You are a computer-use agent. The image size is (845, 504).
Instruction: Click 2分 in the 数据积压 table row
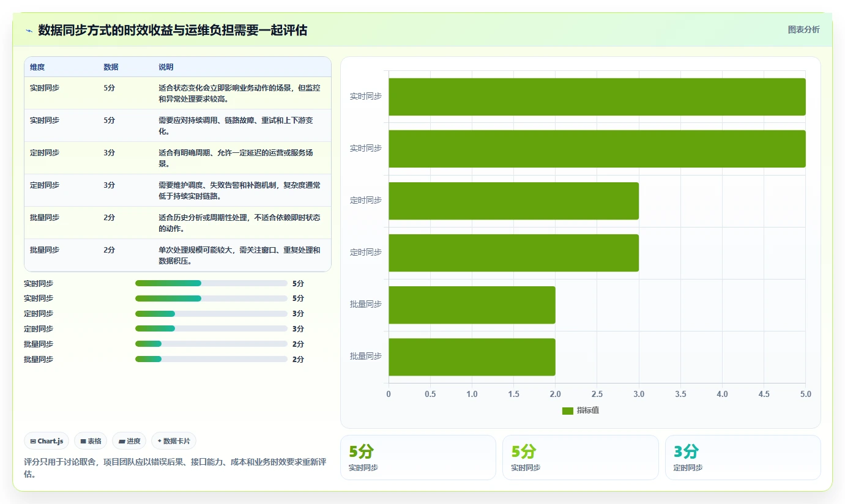(x=109, y=250)
